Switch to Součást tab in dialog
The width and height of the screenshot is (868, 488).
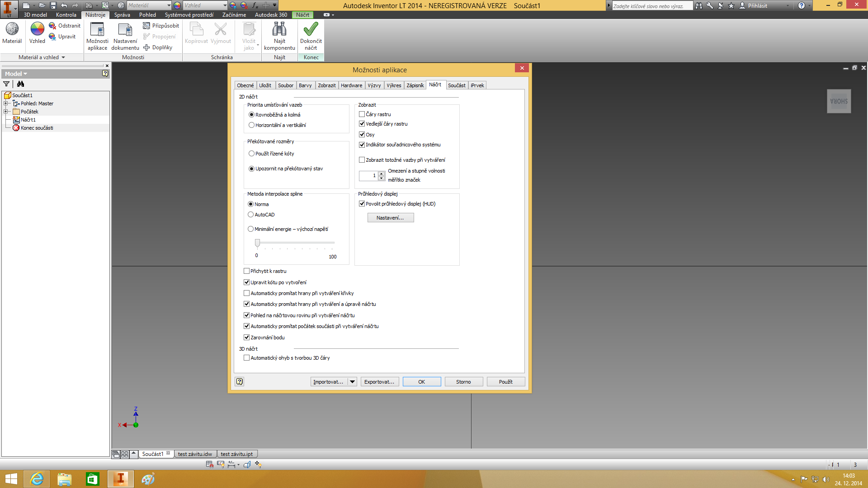tap(457, 85)
